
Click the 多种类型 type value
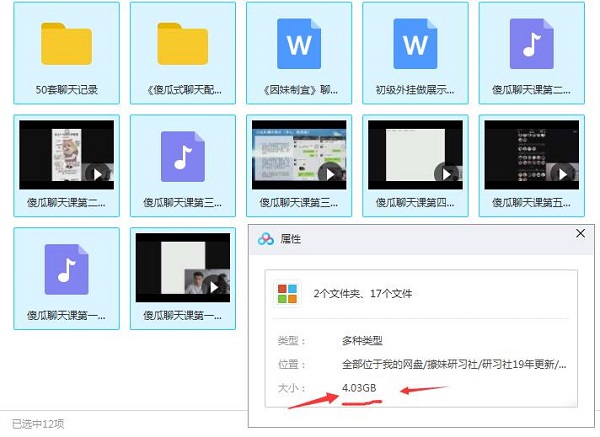362,341
